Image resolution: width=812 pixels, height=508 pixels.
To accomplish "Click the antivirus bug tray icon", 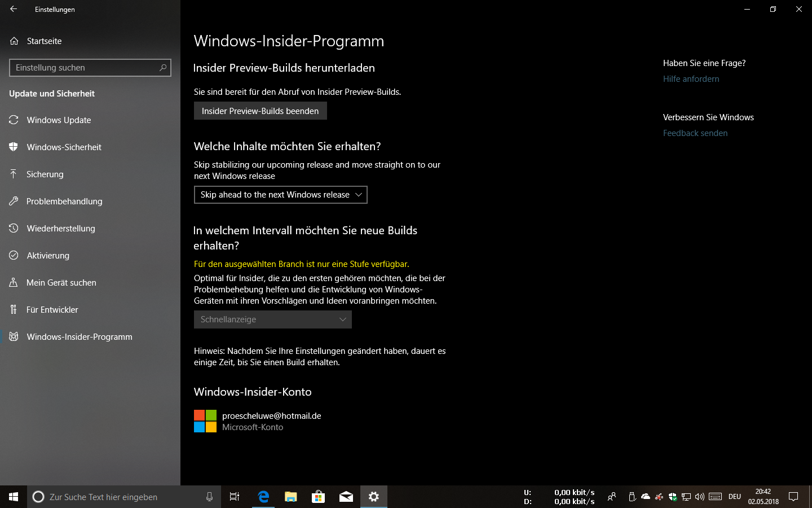I will point(659,497).
